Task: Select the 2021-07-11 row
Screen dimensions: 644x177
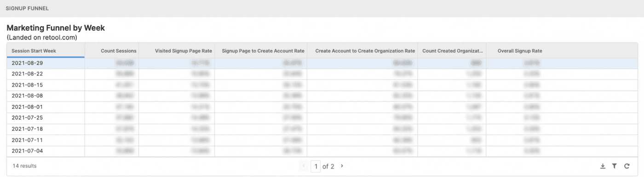Action: 322,140
